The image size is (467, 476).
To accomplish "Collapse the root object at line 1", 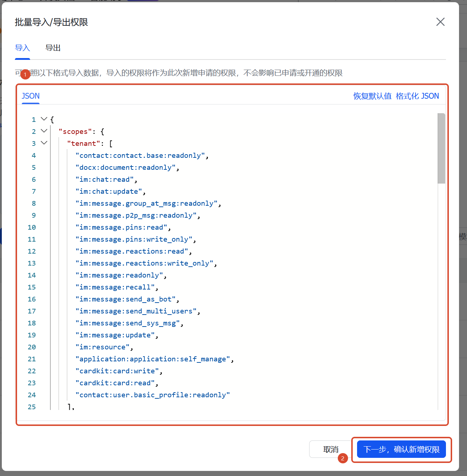I will [x=44, y=119].
